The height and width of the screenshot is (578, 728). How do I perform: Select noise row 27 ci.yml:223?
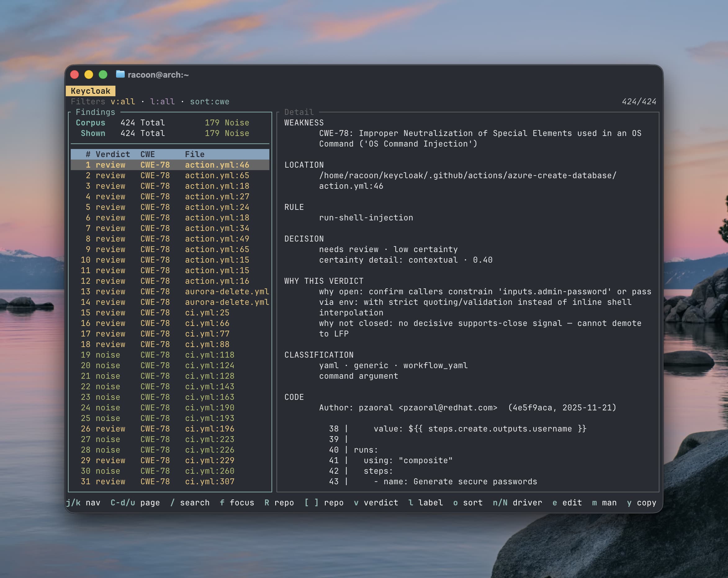(x=170, y=439)
